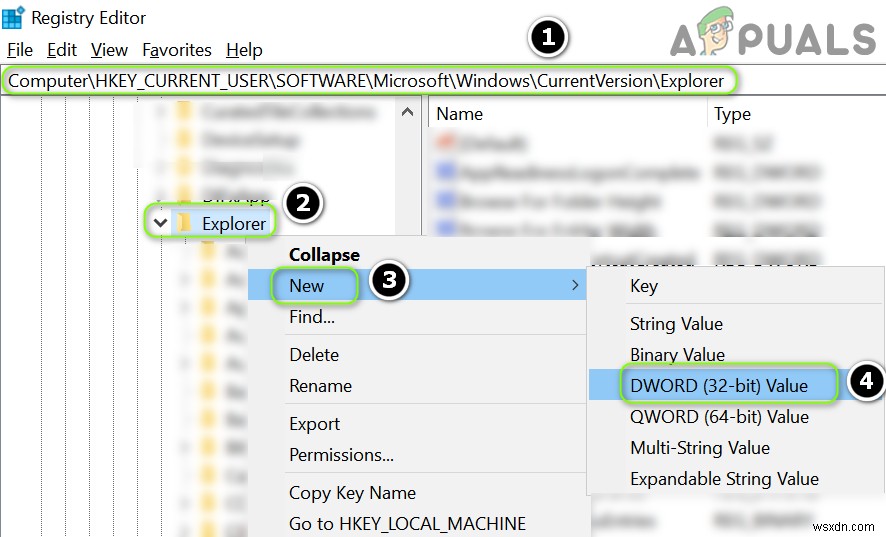Click the New submenu arrow
Screen dimensions: 886x537
click(x=575, y=285)
